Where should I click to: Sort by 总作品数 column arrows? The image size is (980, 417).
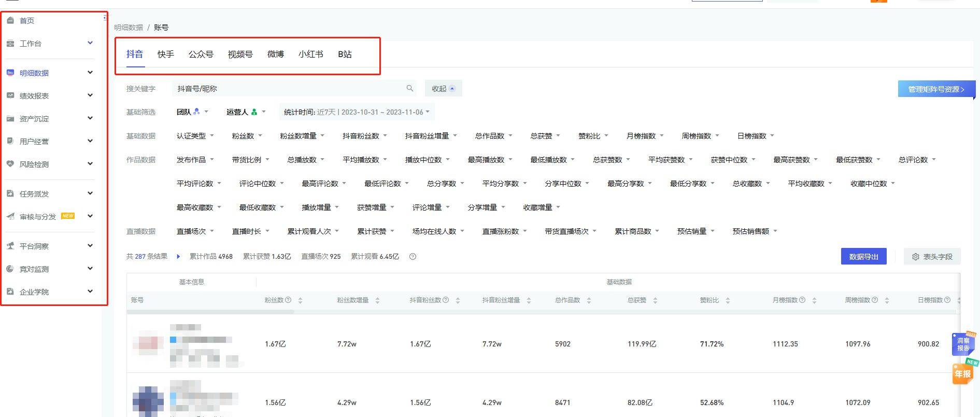pos(589,300)
